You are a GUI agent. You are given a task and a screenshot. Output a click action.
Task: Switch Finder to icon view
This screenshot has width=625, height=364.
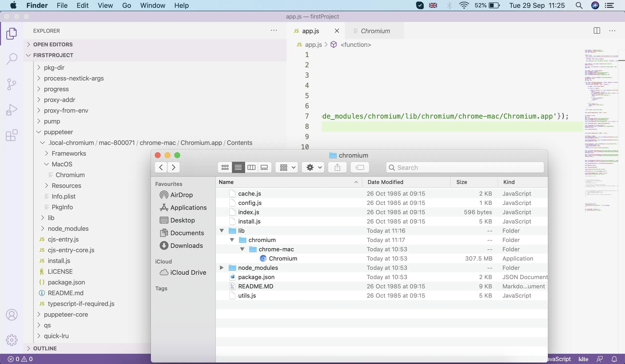pos(225,168)
